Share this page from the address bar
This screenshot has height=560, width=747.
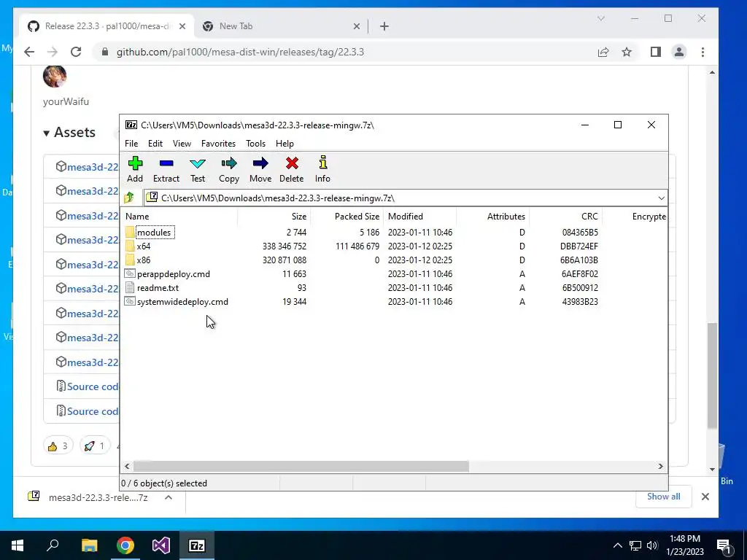tap(603, 52)
